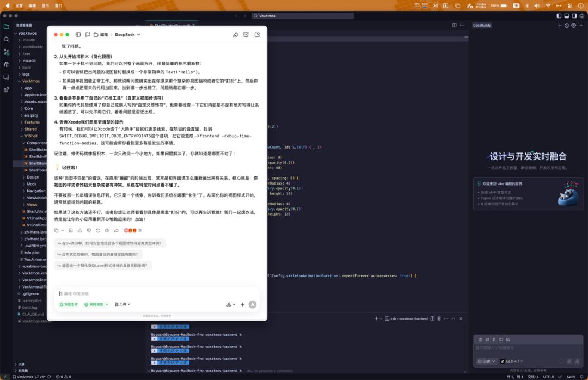
Task: Open the DeepSeek model dropdown in chat header
Action: [x=127, y=34]
